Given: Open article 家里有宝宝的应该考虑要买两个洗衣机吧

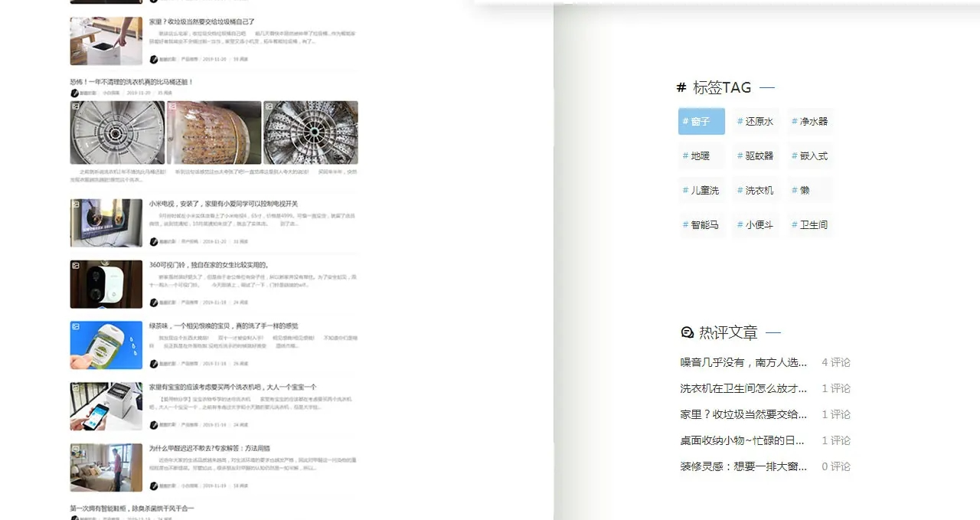Looking at the screenshot, I should [x=233, y=388].
